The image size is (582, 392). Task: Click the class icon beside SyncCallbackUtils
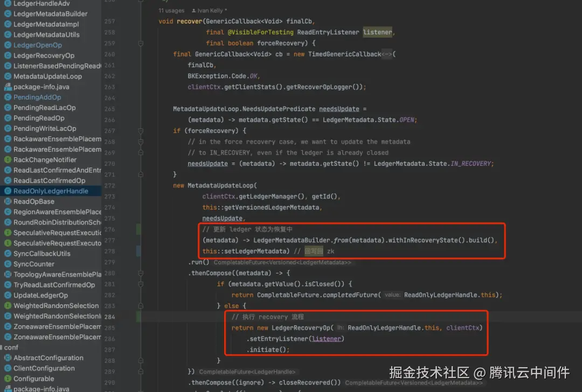click(x=8, y=253)
